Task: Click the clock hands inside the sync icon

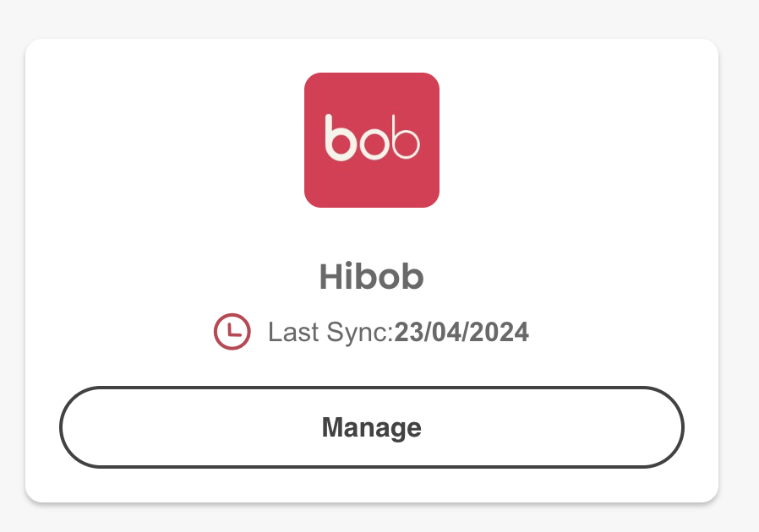Action: (x=234, y=330)
